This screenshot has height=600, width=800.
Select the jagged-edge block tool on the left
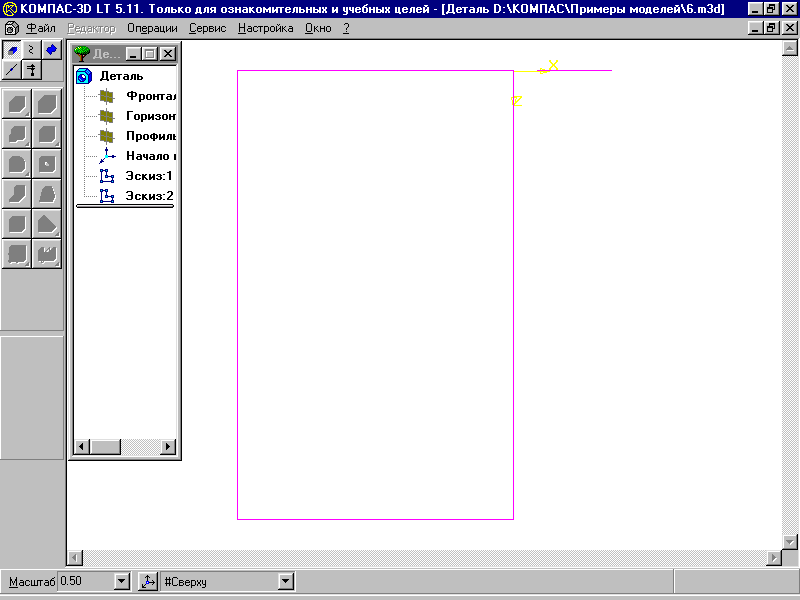pos(17,254)
